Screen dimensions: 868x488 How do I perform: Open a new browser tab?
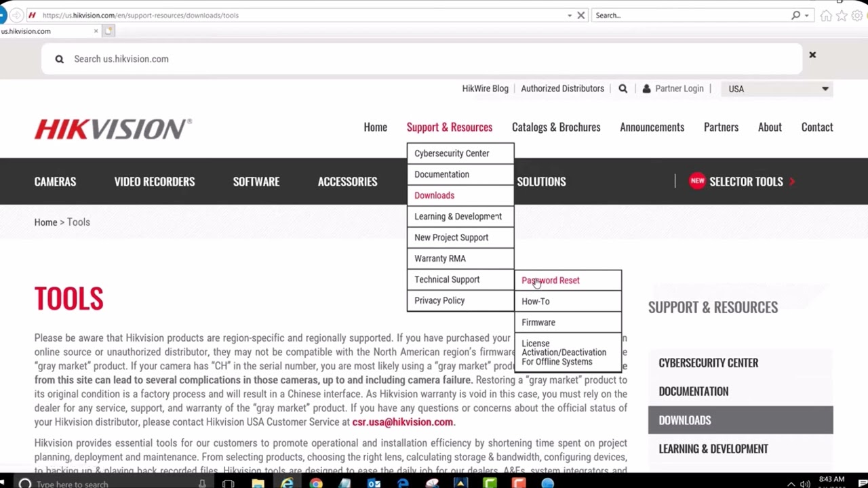pos(108,30)
